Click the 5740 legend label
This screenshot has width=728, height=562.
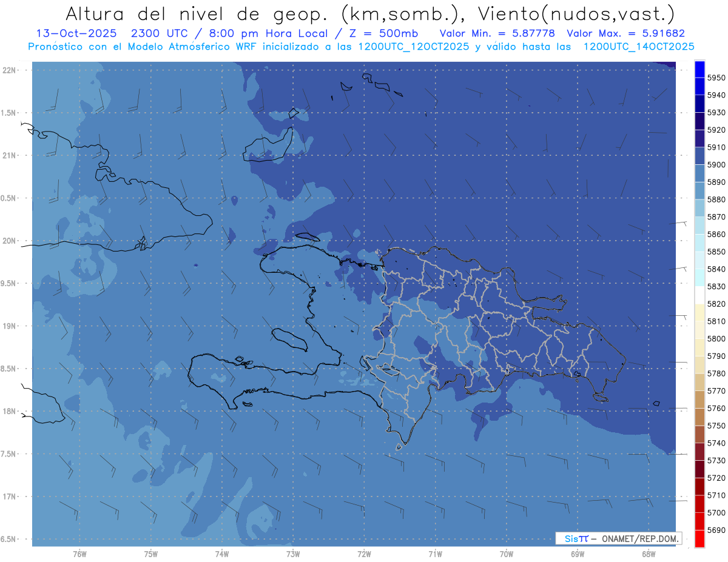point(716,443)
